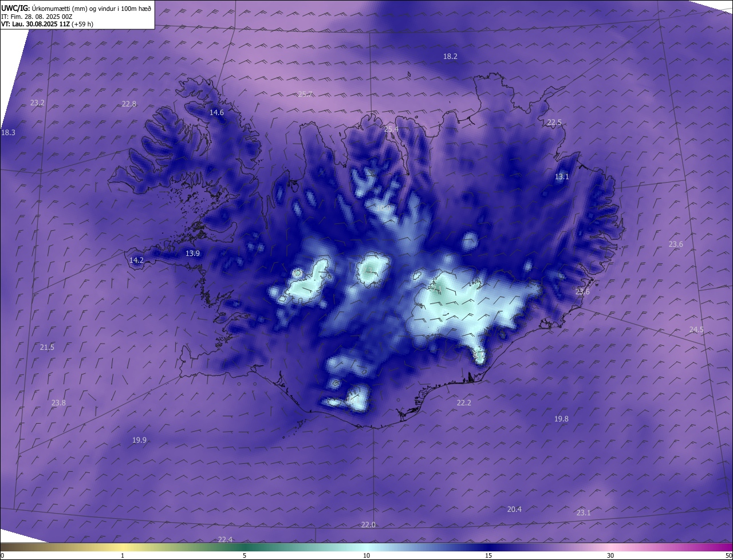Click the 22.5 value label on the map
The height and width of the screenshot is (560, 733).
pos(554,122)
